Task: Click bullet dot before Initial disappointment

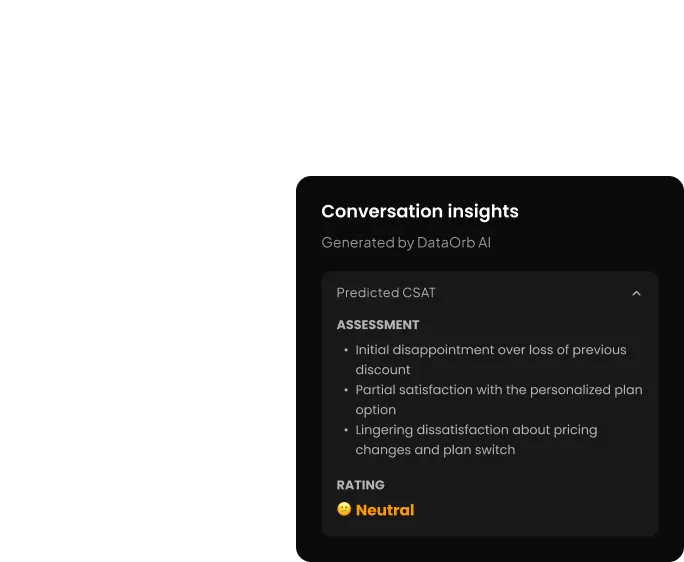Action: click(346, 350)
